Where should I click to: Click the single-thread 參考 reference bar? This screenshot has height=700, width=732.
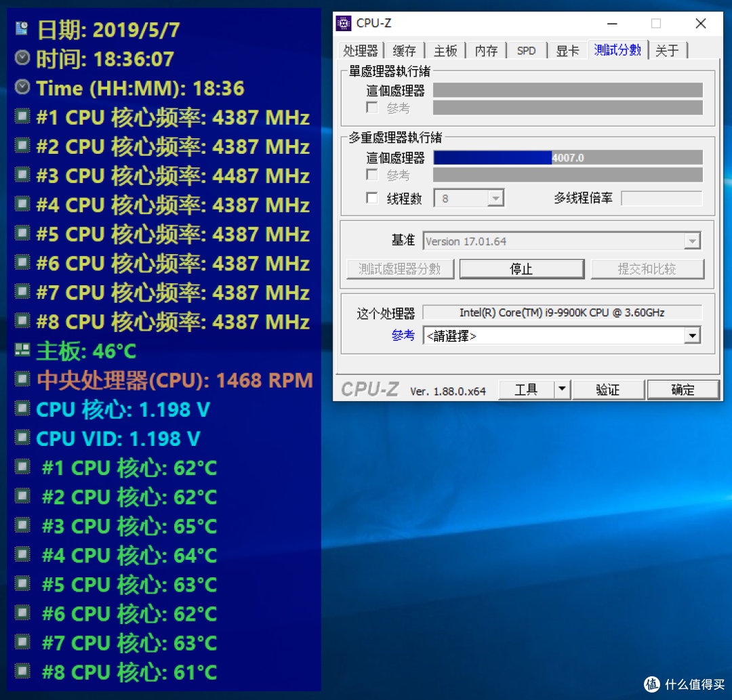point(568,108)
